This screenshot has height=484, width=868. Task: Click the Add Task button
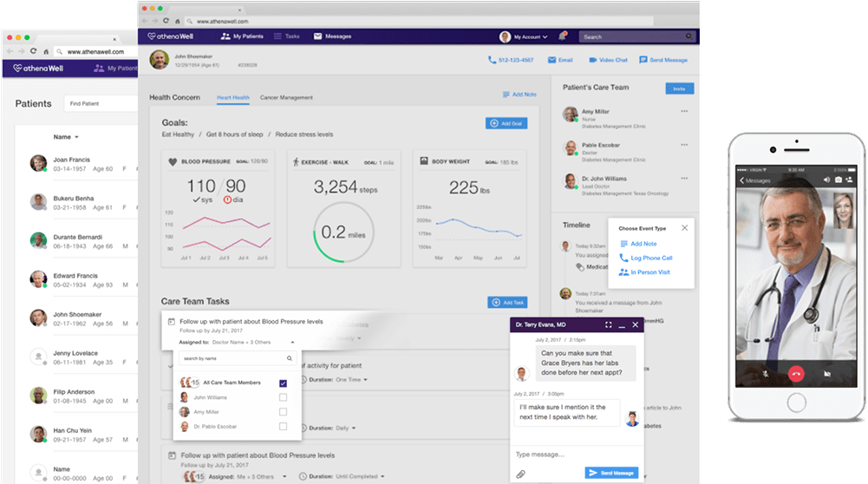click(507, 303)
